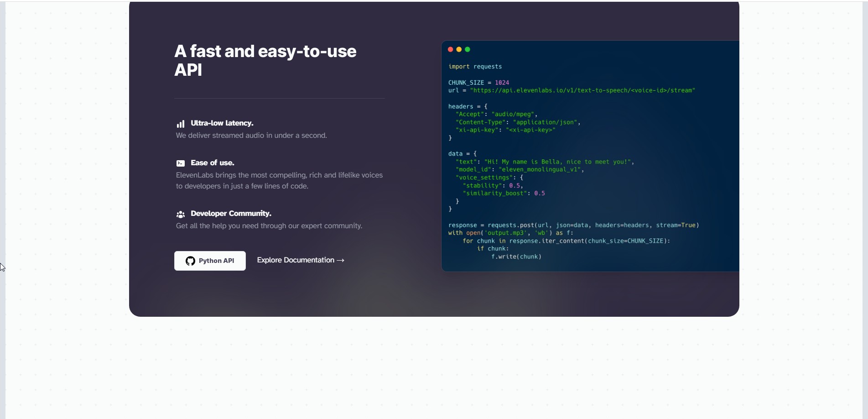Image resolution: width=868 pixels, height=419 pixels.
Task: Click the "data = {" code line
Action: 463,154
